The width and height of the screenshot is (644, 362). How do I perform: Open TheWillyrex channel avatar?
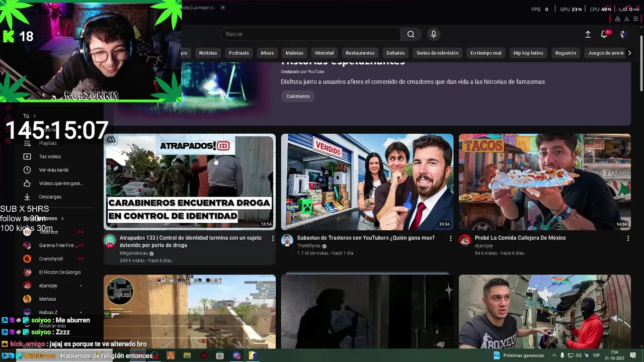click(x=287, y=240)
